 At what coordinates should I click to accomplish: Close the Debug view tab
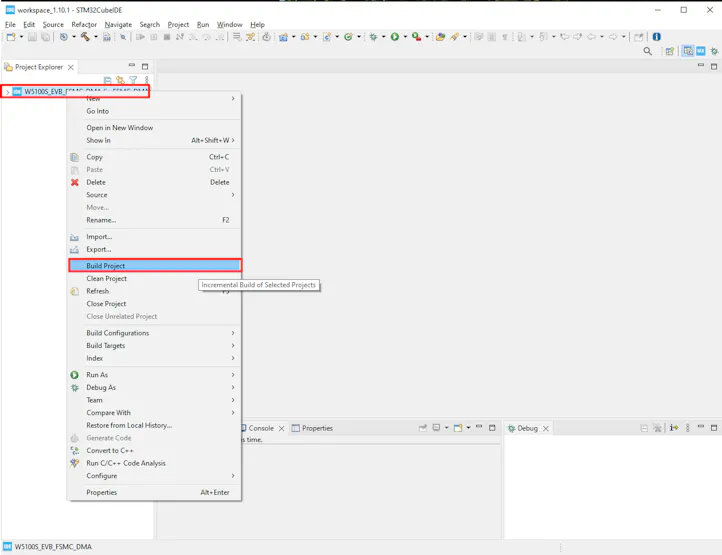[546, 428]
